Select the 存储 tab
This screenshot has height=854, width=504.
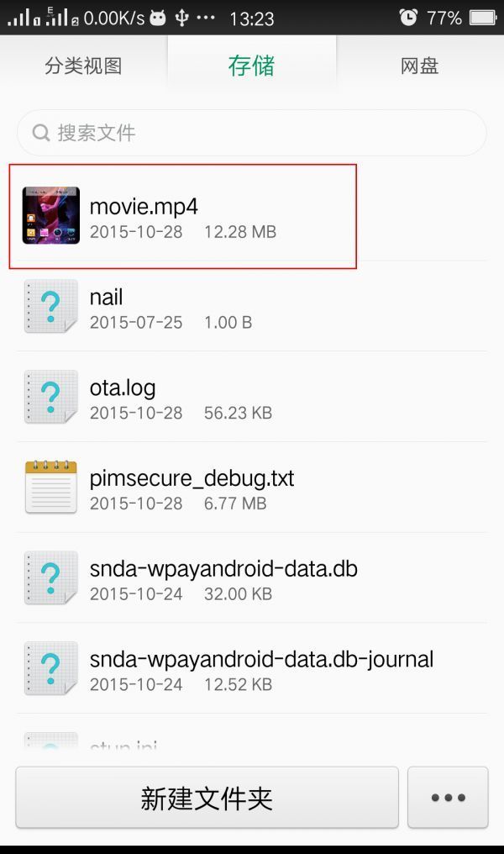[x=251, y=66]
